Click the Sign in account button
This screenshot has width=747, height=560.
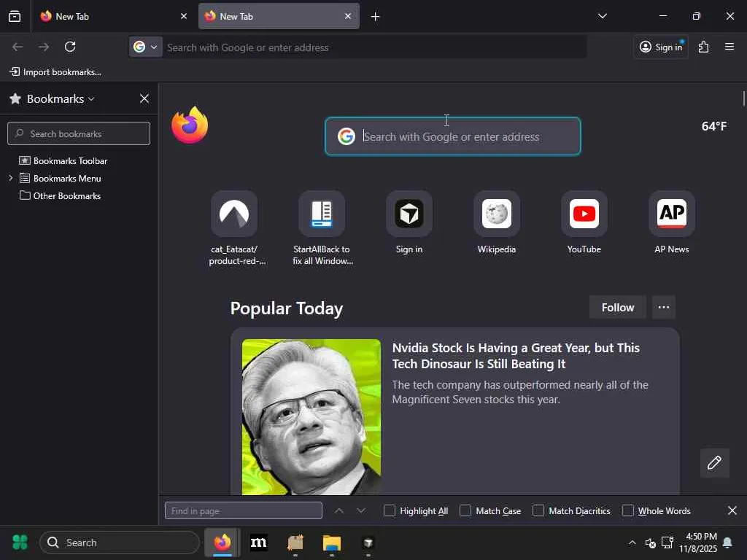tap(661, 47)
